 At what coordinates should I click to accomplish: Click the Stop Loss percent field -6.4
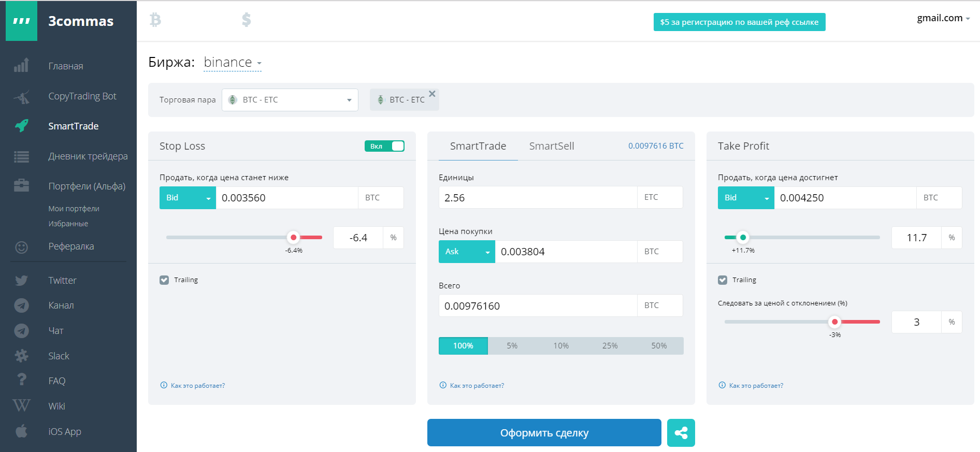point(358,238)
